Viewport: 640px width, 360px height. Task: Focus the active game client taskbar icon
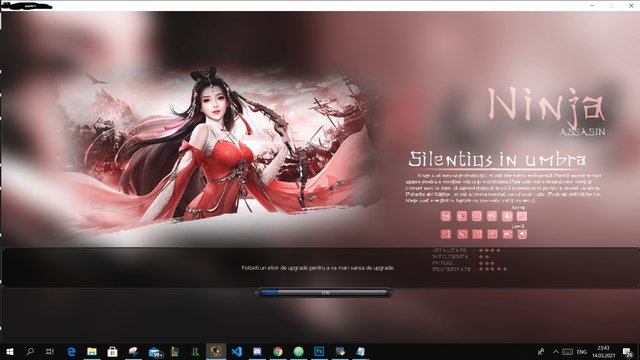[x=216, y=351]
